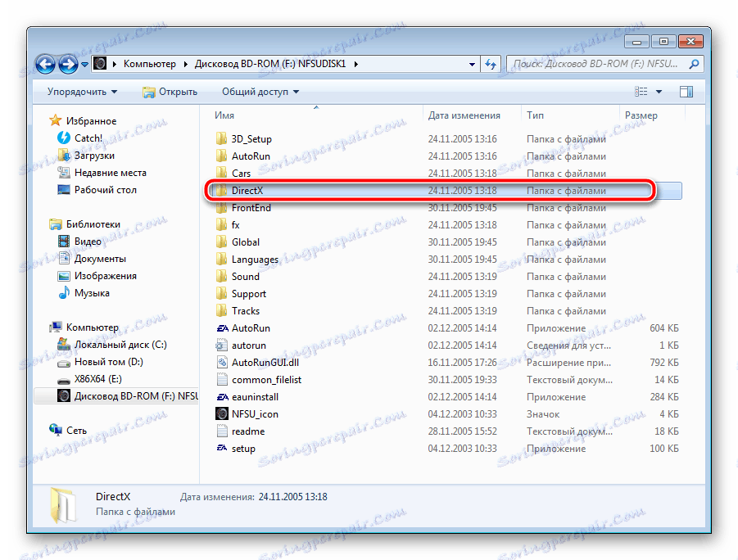Click the large DirectX folder thumbnail in details pane
The height and width of the screenshot is (560, 738).
pos(62,505)
